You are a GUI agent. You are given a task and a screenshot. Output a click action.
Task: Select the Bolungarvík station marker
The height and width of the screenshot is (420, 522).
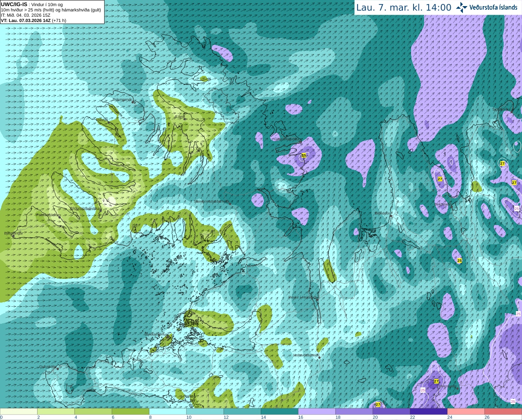(133, 102)
